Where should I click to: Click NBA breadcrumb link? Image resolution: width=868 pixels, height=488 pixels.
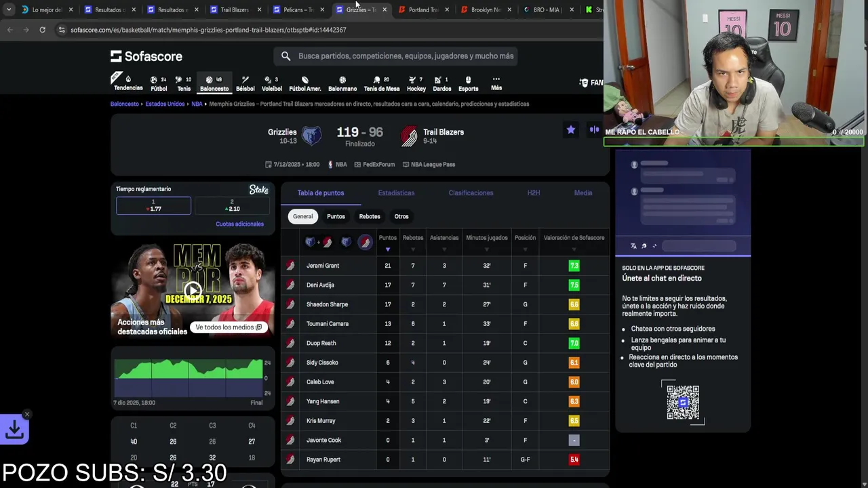197,104
